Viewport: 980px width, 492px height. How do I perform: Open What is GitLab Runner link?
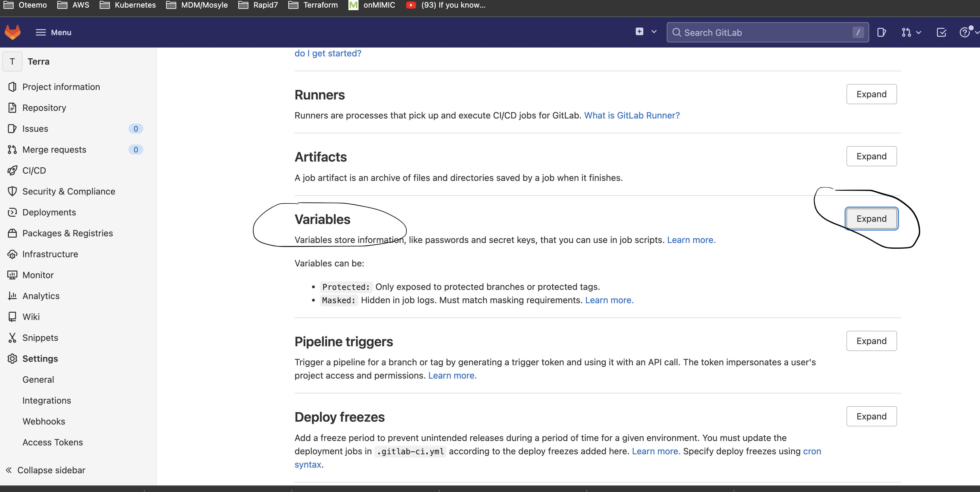tap(632, 115)
